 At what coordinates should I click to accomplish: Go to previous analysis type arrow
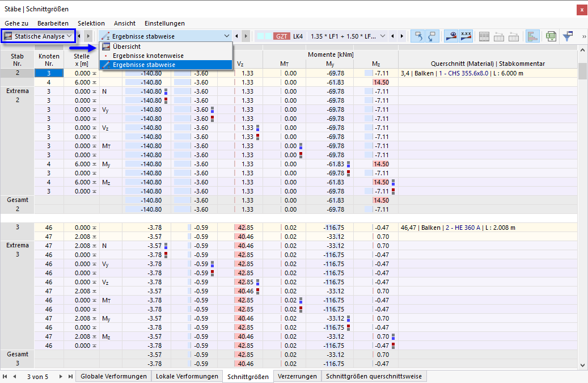(79, 36)
